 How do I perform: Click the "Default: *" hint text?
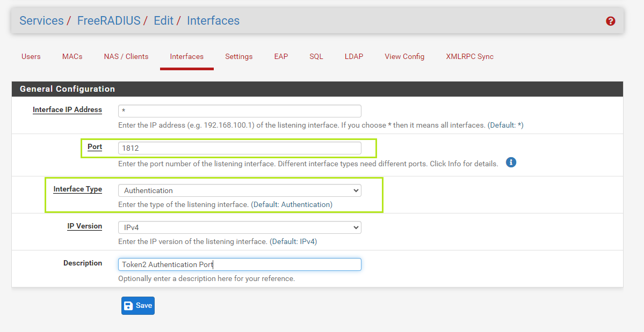pyautogui.click(x=505, y=125)
